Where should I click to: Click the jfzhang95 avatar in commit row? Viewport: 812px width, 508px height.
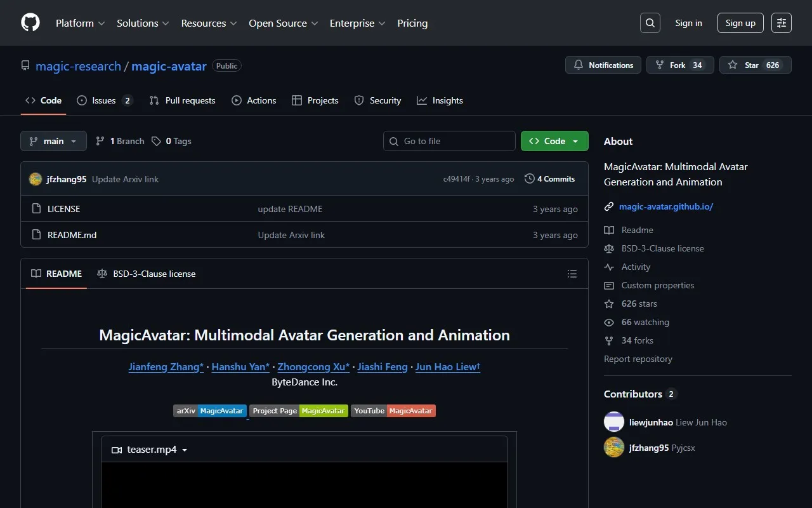[x=36, y=179]
